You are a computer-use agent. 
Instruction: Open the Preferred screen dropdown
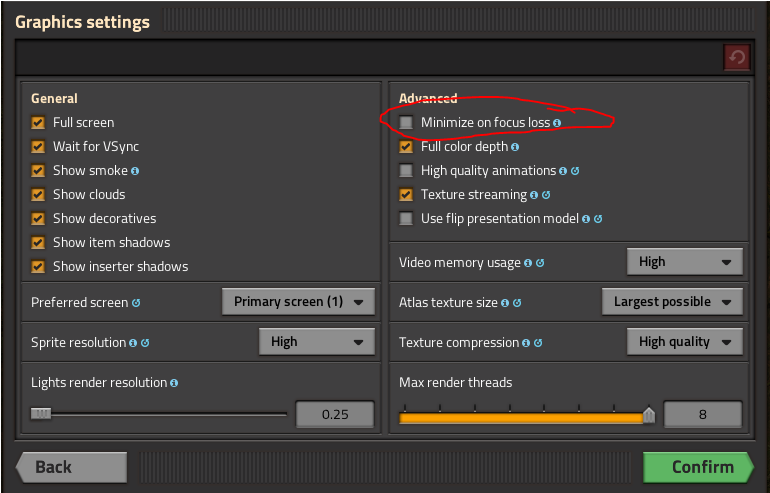[x=299, y=301]
